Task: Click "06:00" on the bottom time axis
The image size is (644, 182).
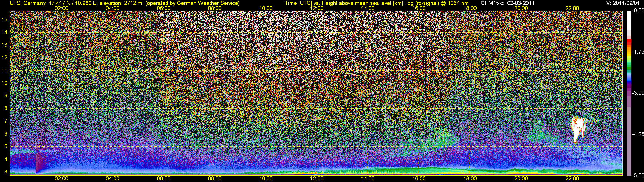Action: tap(164, 179)
